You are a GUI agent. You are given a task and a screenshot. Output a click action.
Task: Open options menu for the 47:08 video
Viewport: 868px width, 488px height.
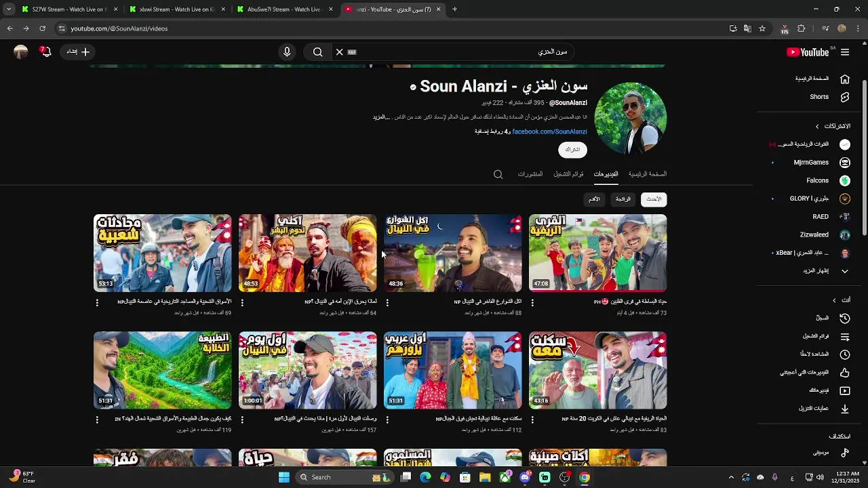[532, 303]
